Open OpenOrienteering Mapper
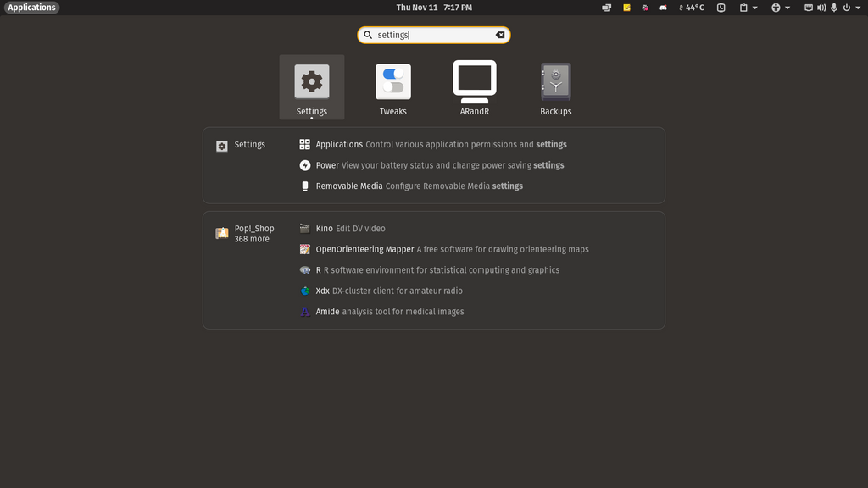Image resolution: width=868 pixels, height=488 pixels. (x=364, y=249)
